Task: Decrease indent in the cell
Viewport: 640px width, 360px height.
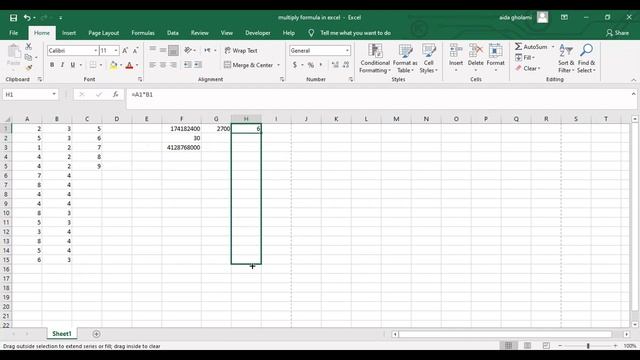Action: [x=188, y=65]
